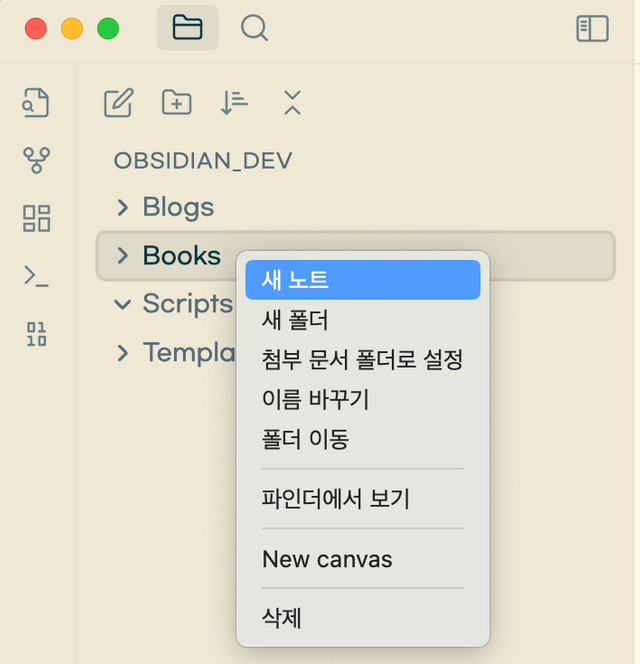
Task: Open the search tab magnifier icon
Action: click(x=254, y=28)
